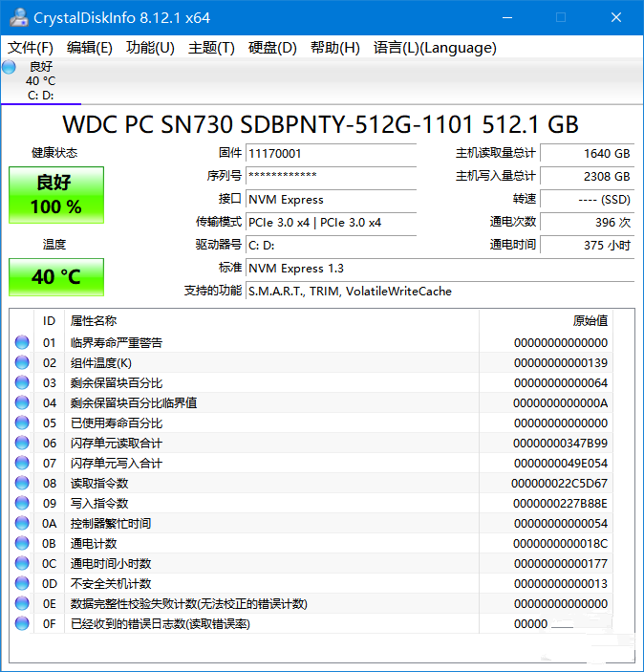This screenshot has width=644, height=672.
Task: Click the disk status orb in drive tab
Action: point(10,67)
